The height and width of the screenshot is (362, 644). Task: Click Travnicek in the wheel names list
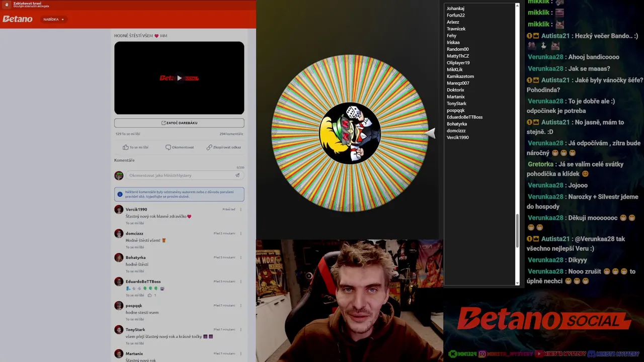pos(456,29)
